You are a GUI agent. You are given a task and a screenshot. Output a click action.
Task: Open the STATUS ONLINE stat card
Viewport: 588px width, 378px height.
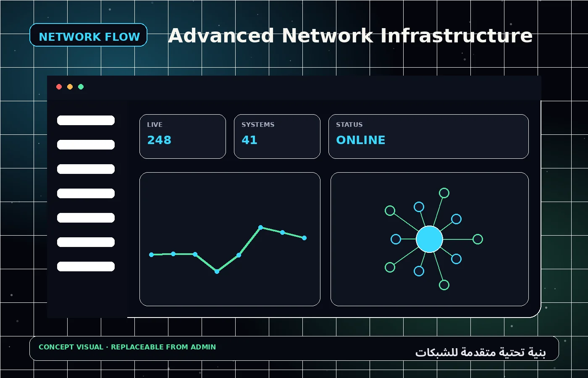(x=428, y=136)
